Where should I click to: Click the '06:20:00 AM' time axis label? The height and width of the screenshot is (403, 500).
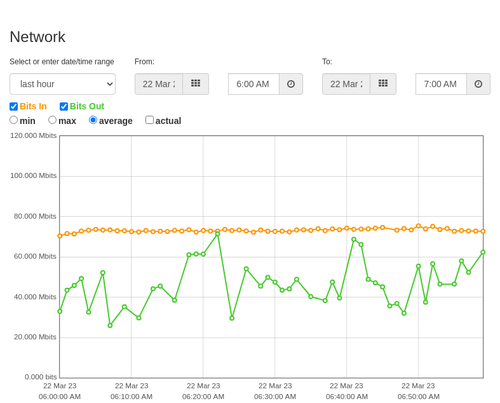point(203,397)
